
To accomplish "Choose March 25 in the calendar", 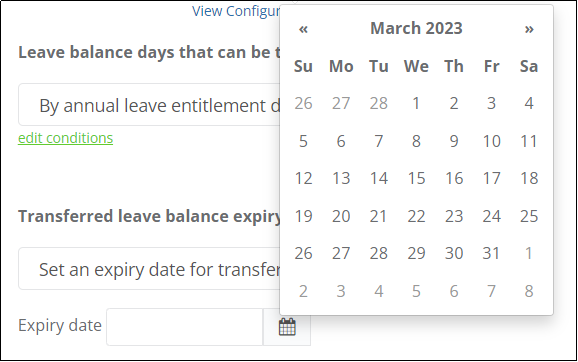I will tap(529, 216).
